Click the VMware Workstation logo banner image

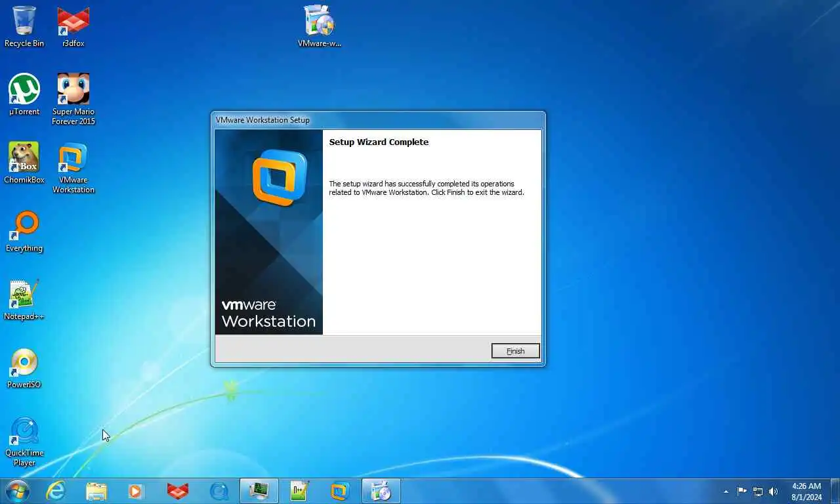269,232
